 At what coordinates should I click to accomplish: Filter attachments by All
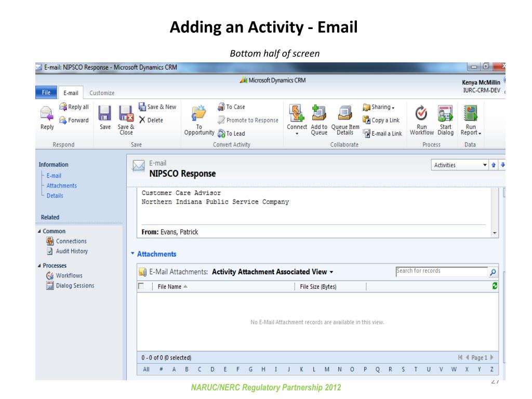tap(146, 369)
